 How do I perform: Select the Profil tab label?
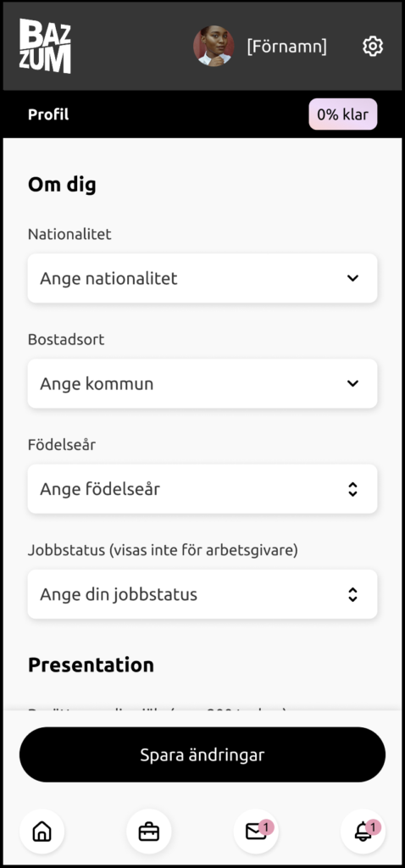48,114
